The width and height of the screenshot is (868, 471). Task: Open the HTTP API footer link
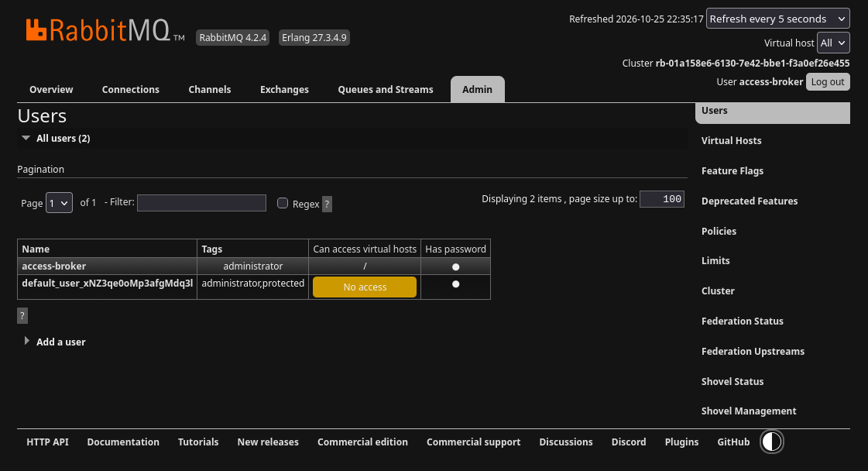pos(47,442)
